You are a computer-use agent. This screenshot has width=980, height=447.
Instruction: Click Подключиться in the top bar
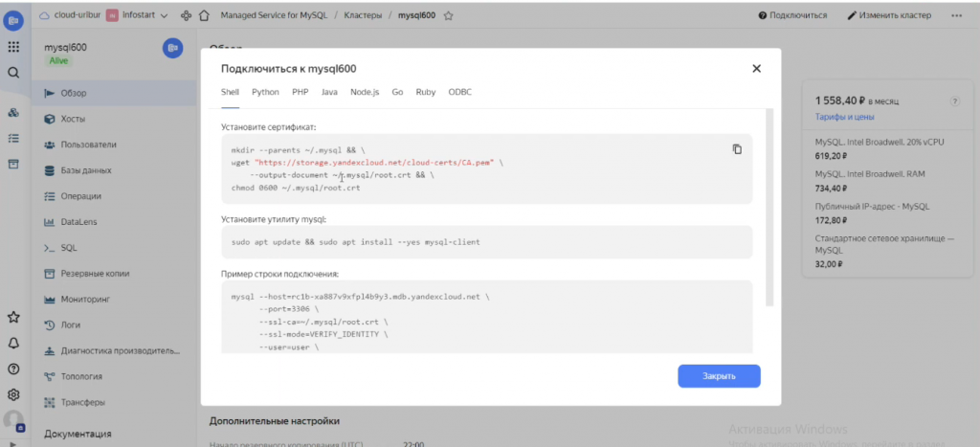point(793,15)
